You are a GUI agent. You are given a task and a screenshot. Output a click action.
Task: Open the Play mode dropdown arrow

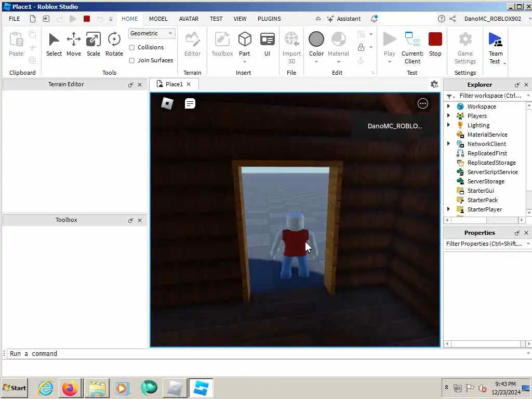[390, 62]
